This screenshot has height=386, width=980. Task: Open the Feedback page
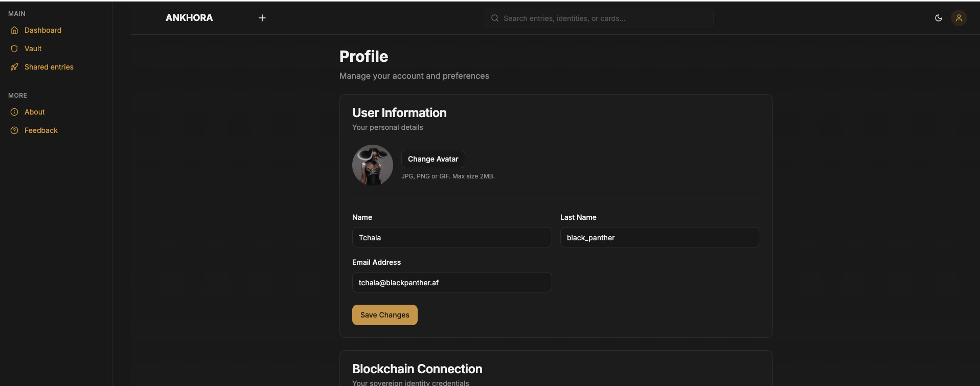point(41,130)
